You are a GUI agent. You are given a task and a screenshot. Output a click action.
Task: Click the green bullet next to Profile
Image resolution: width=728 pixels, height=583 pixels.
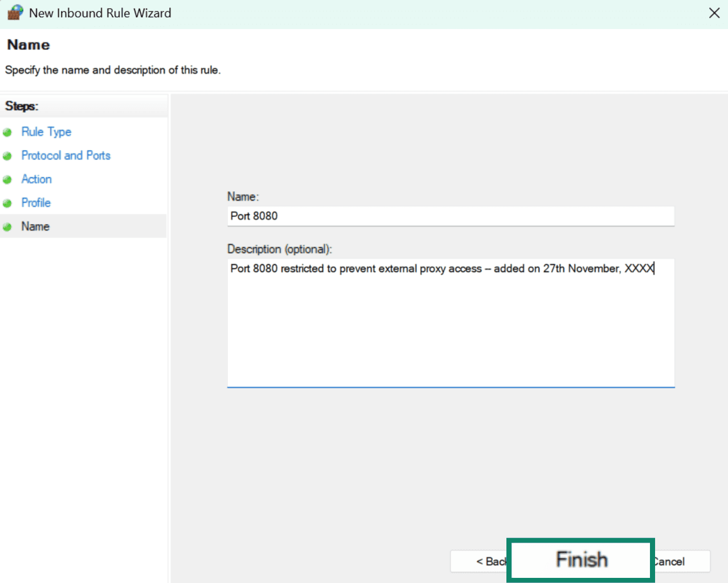7,203
